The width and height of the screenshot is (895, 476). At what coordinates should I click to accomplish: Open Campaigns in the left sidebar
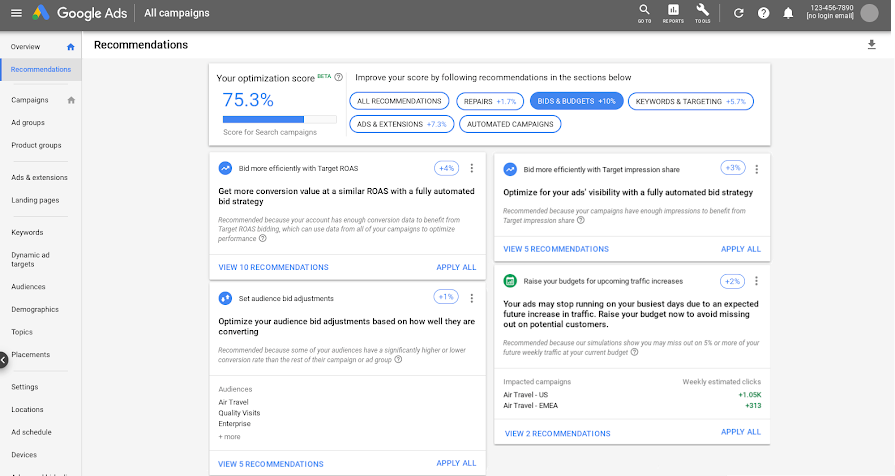click(30, 100)
